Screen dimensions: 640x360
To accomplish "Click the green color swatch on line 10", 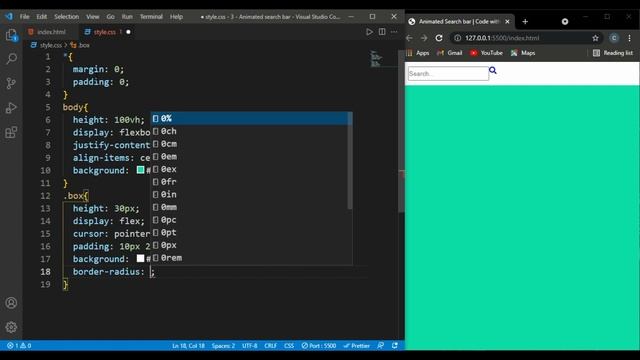I will pos(140,170).
